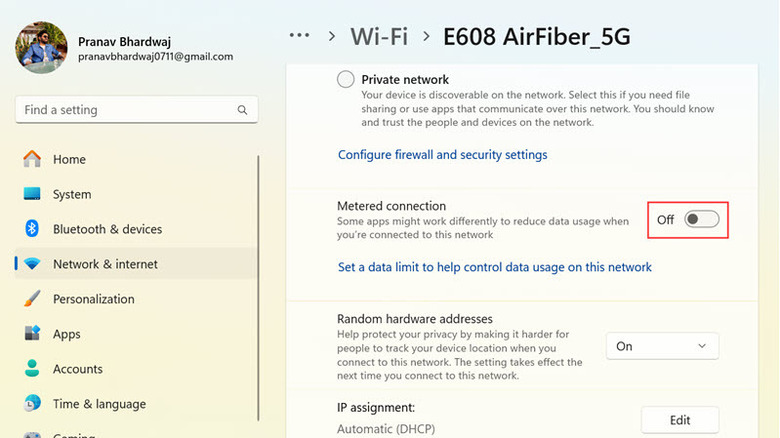
Task: Click the Personalization paintbrush icon
Action: [32, 299]
